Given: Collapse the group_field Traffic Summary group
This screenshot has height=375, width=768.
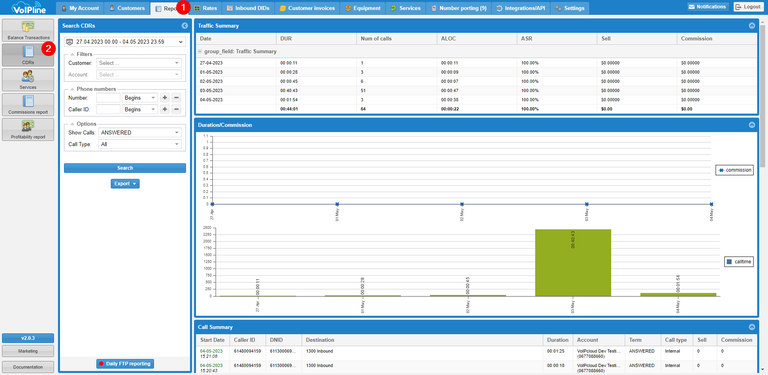Looking at the screenshot, I should (200, 51).
